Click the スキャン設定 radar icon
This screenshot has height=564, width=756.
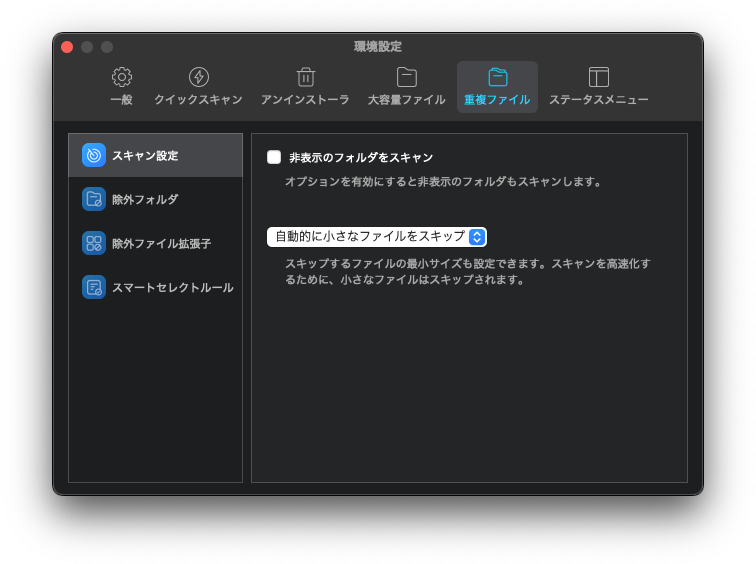pos(94,155)
